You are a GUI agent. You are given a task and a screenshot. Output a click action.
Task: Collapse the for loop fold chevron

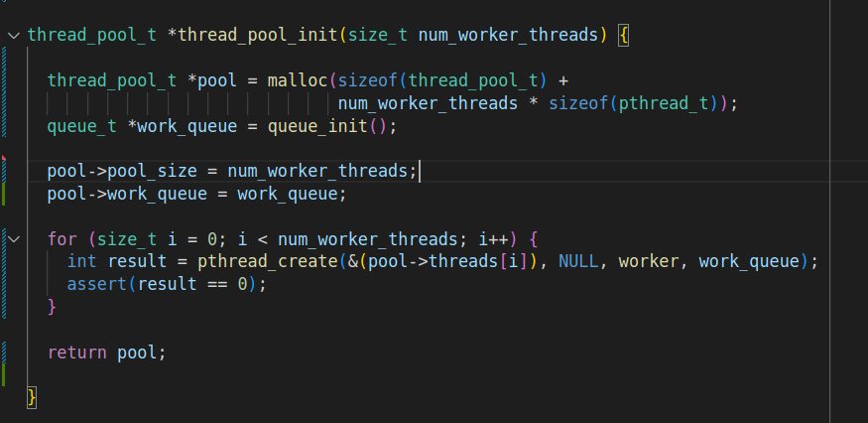(x=13, y=239)
